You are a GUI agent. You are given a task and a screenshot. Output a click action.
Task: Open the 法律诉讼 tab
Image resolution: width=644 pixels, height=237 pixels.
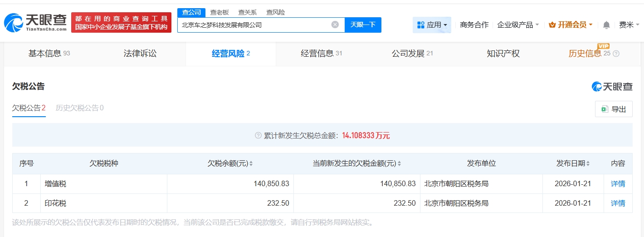(140, 54)
